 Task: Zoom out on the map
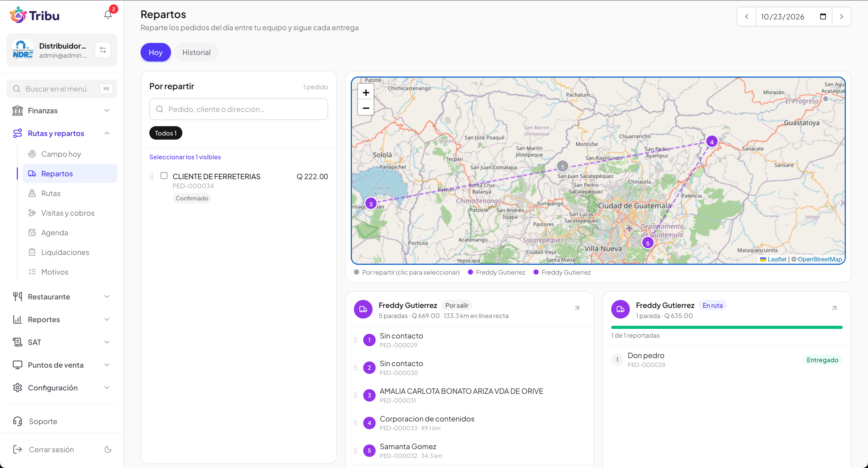[366, 108]
